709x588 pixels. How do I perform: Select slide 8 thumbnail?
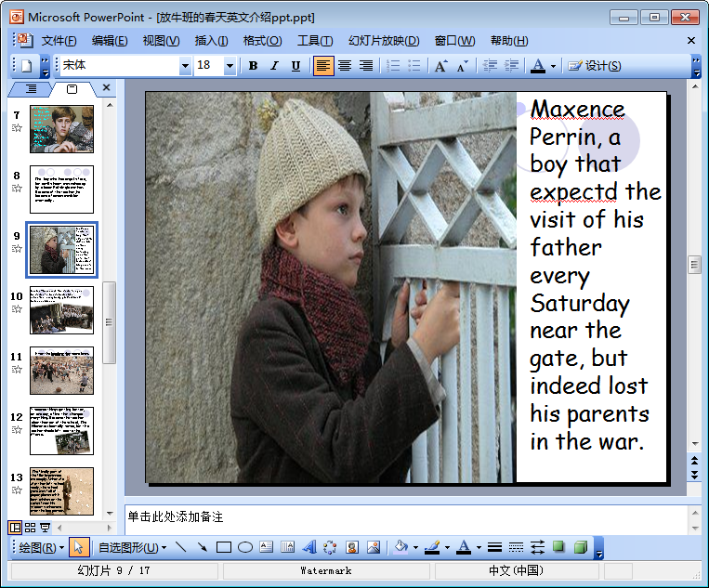point(61,189)
